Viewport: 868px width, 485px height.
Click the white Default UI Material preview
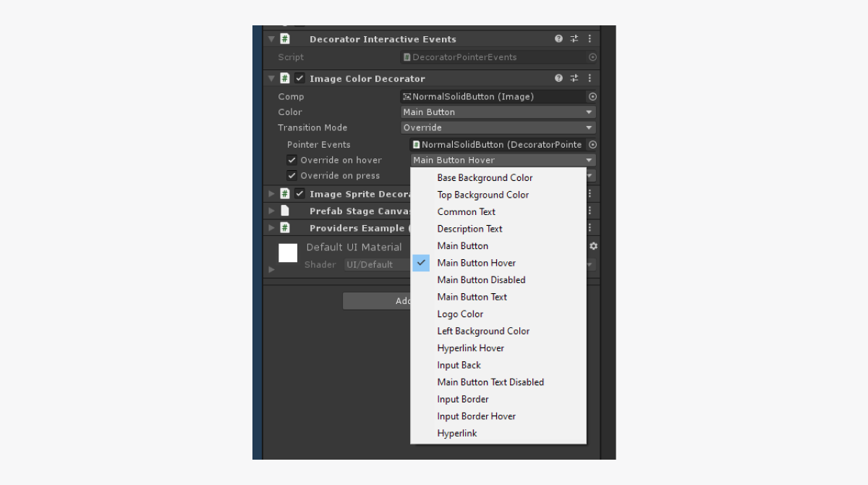click(x=288, y=253)
